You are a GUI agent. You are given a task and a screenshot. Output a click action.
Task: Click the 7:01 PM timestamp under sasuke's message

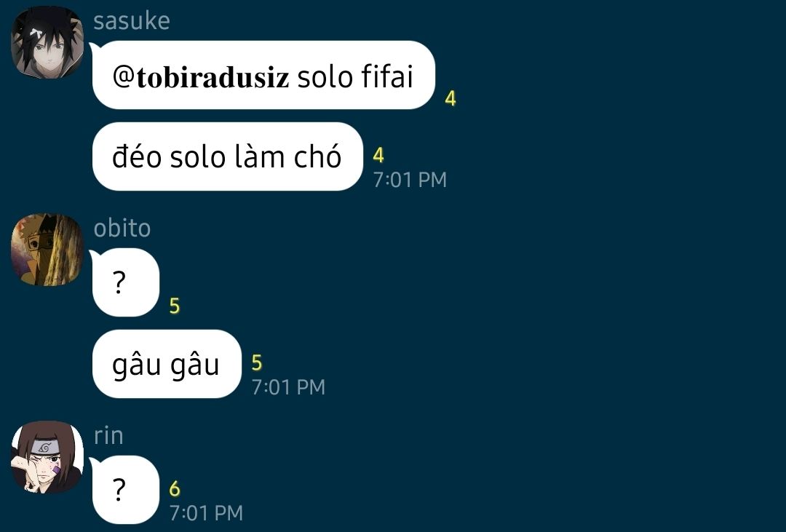pos(410,180)
